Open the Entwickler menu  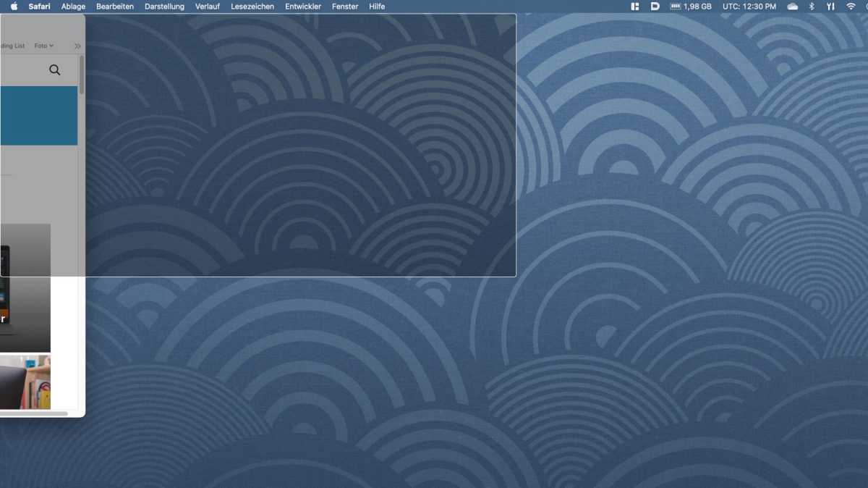(303, 7)
